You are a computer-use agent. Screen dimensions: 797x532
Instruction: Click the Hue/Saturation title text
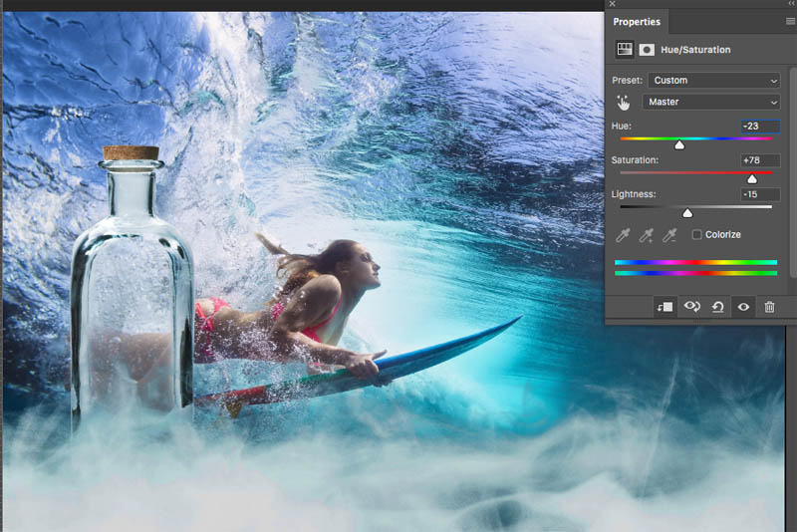click(x=695, y=50)
